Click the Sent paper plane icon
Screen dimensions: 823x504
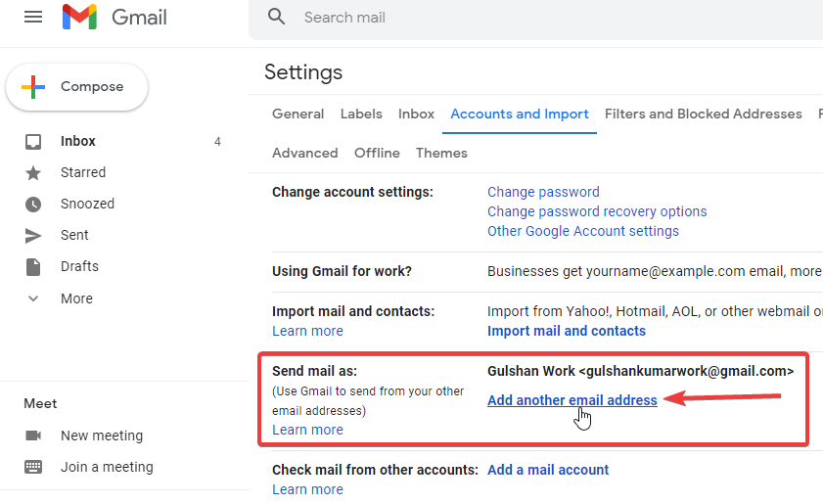point(33,236)
